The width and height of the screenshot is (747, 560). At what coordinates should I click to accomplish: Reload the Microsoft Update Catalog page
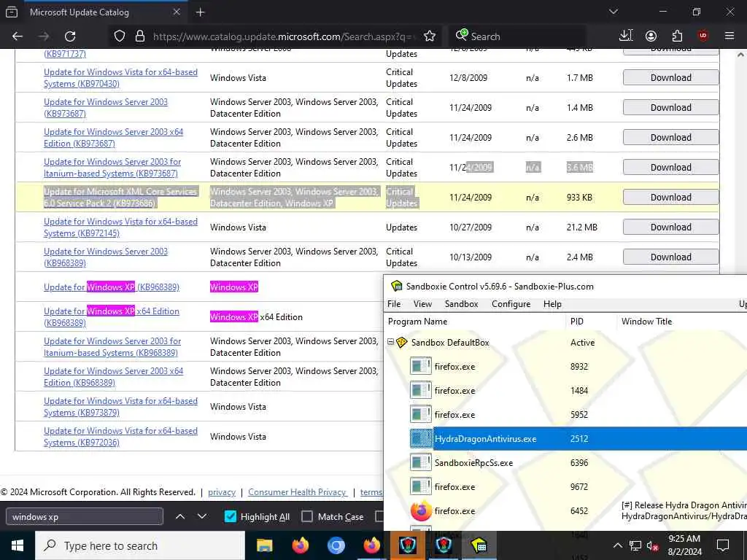(70, 36)
